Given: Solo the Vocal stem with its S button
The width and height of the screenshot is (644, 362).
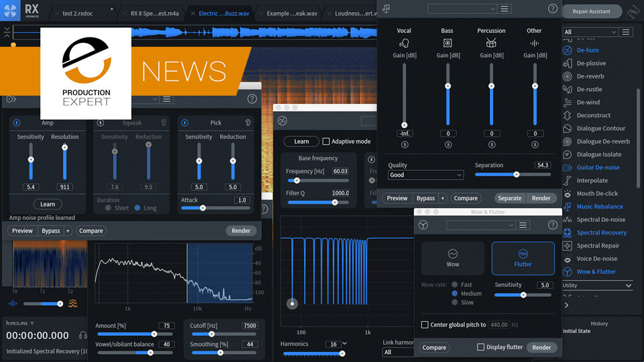Looking at the screenshot, I should (x=405, y=145).
